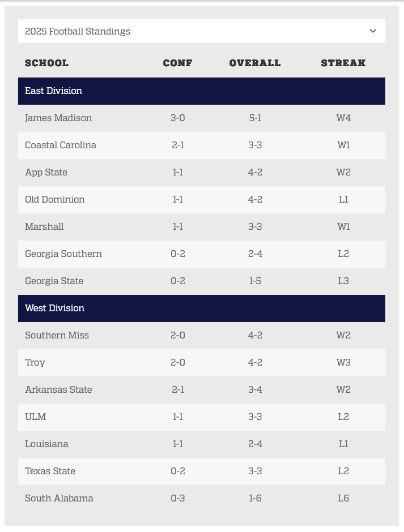Click the ULM team name
Image resolution: width=404 pixels, height=532 pixels.
point(36,417)
